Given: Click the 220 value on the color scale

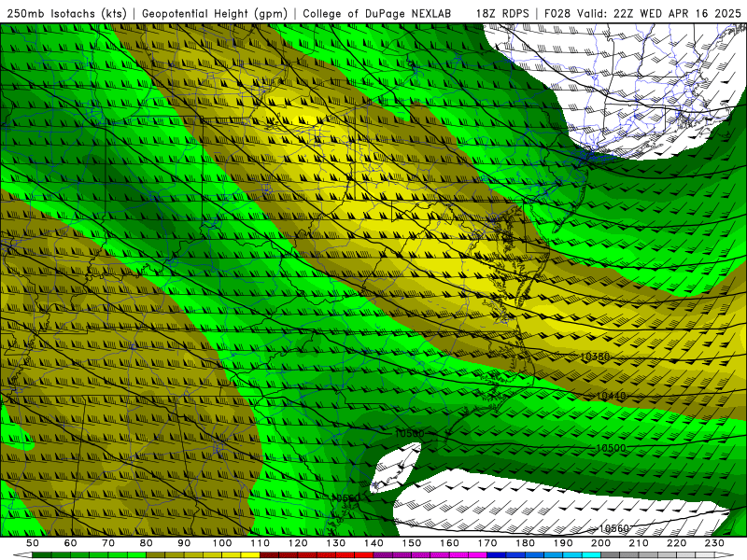Looking at the screenshot, I should pyautogui.click(x=676, y=543).
